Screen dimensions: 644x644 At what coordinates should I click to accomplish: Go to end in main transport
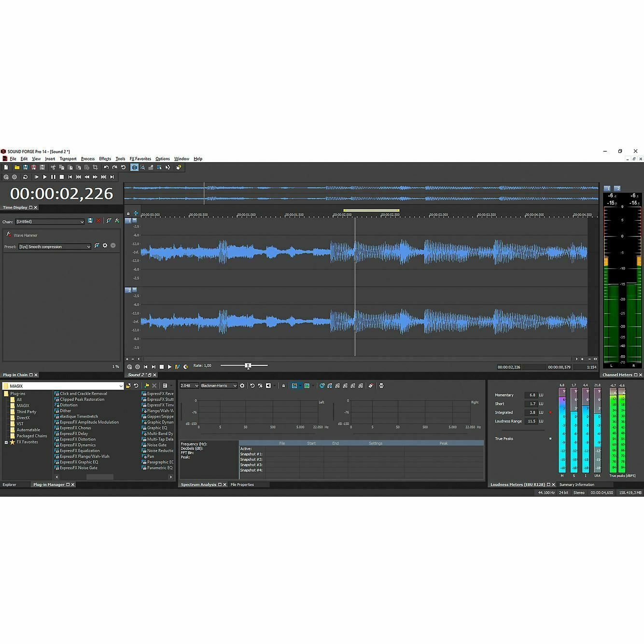(x=112, y=177)
